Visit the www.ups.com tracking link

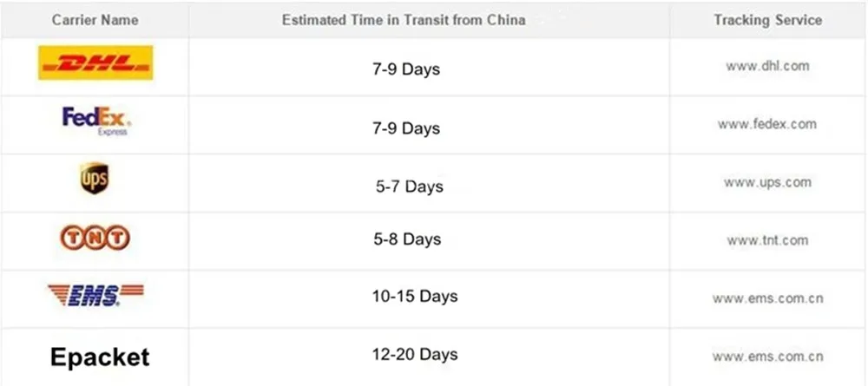point(767,182)
